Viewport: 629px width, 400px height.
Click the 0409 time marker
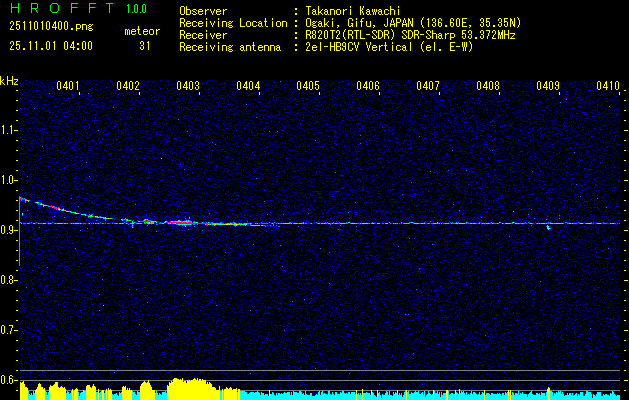tap(548, 87)
